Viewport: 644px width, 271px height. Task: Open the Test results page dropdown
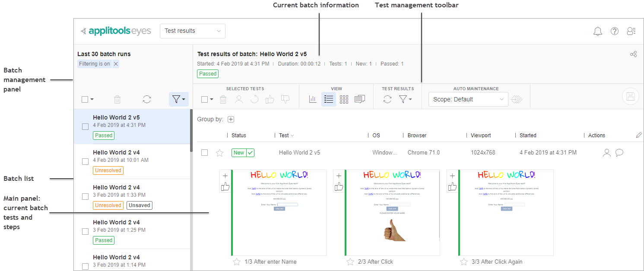point(193,31)
